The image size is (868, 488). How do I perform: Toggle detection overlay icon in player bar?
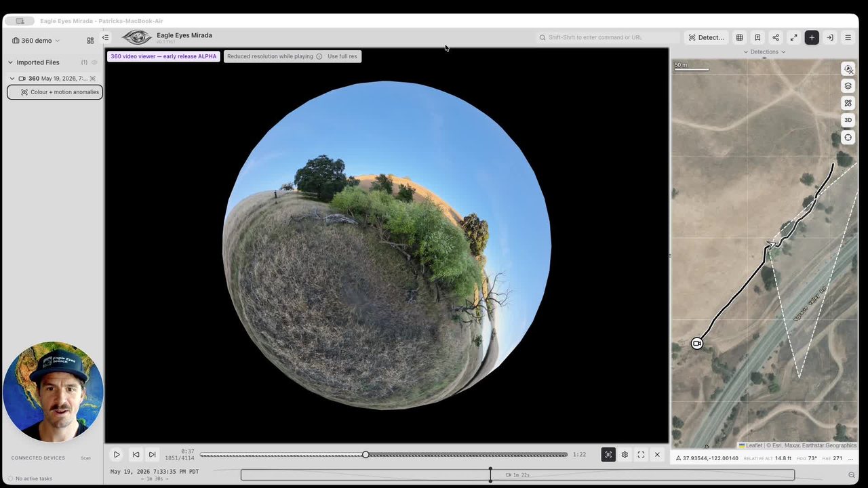pyautogui.click(x=608, y=455)
